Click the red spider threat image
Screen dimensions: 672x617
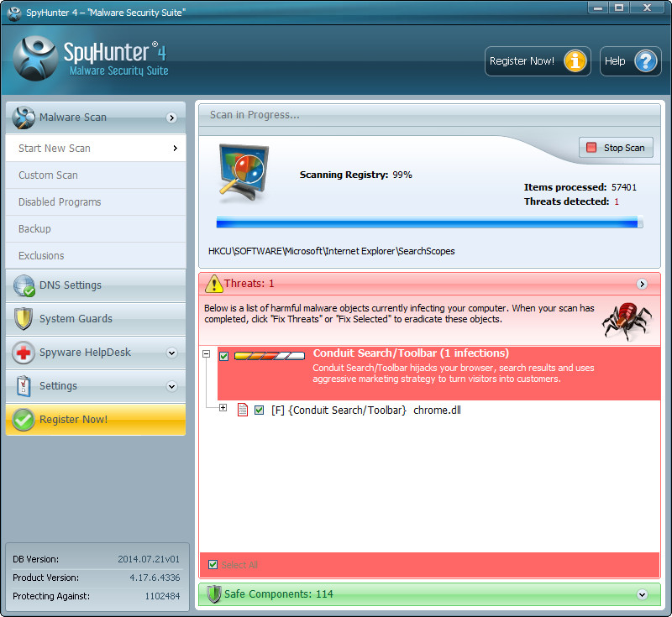627,322
